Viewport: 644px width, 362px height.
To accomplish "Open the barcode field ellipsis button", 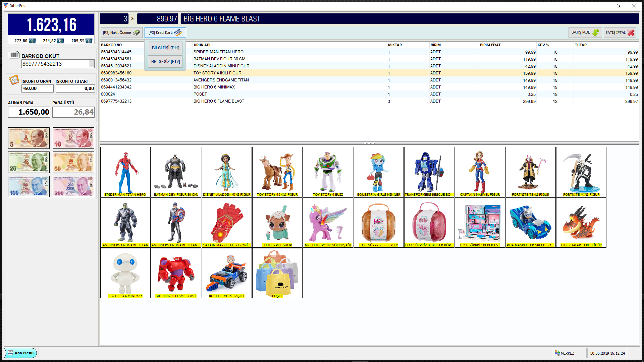I will 92,64.
